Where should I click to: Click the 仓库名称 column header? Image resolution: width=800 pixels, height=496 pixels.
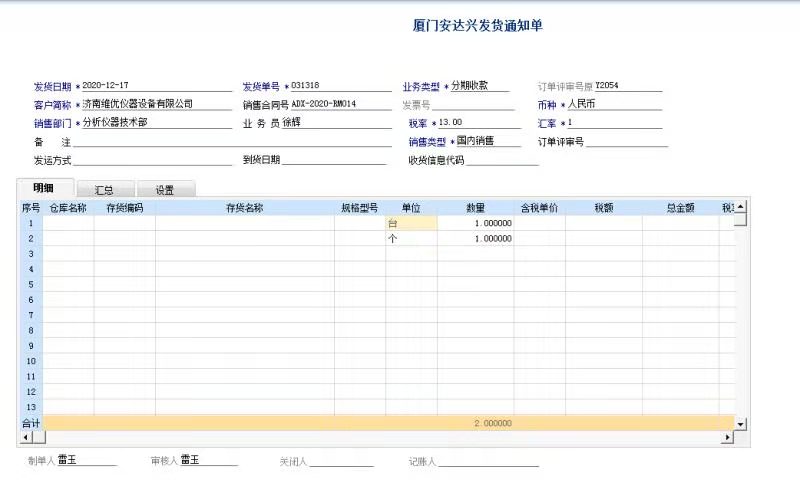[x=68, y=208]
